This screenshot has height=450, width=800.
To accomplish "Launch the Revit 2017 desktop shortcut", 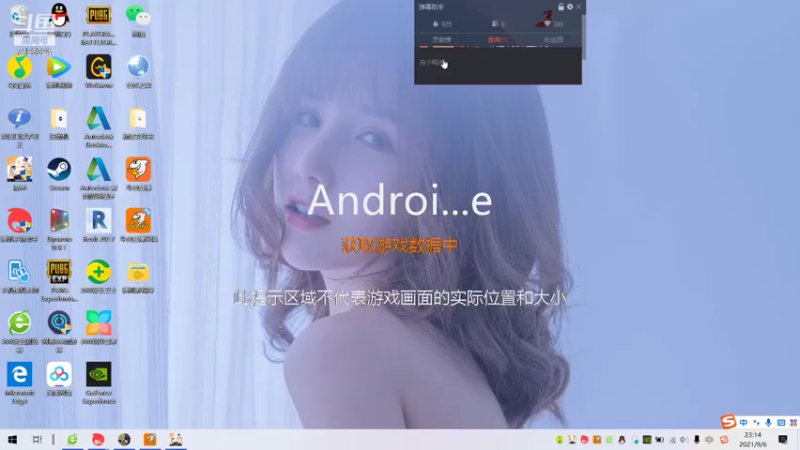I will [x=98, y=220].
